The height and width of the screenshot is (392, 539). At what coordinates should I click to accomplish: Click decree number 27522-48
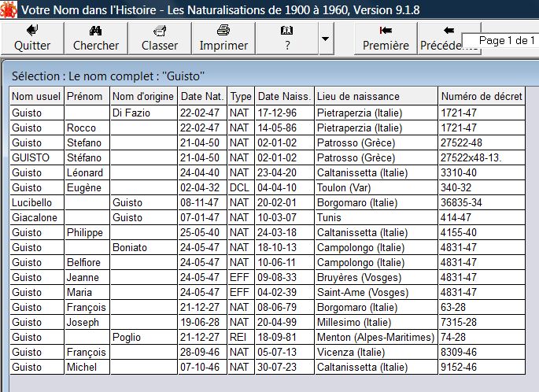(x=482, y=142)
